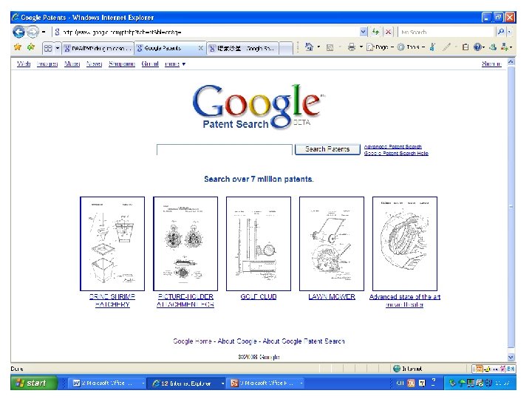The image size is (532, 399).
Task: Open the Golf Club patent thumbnail
Action: pyautogui.click(x=259, y=244)
